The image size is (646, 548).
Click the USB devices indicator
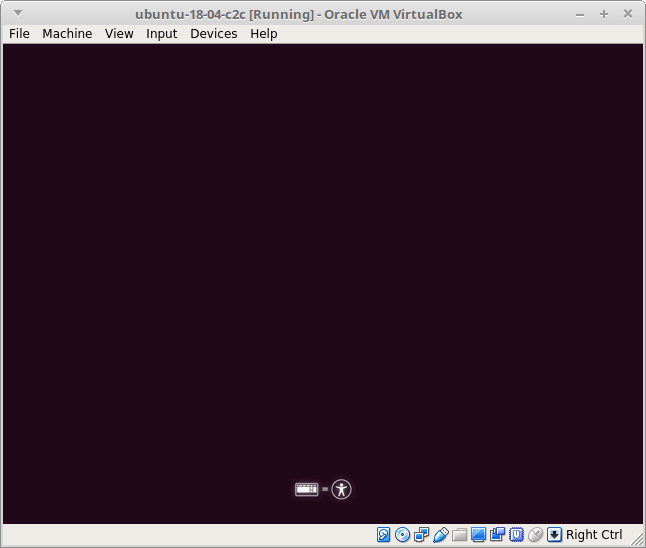[x=441, y=535]
